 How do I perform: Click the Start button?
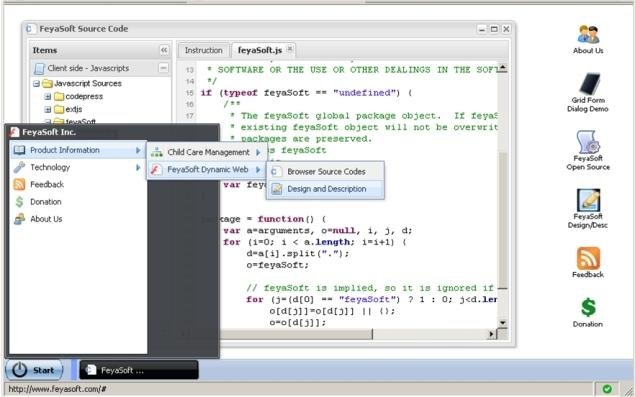[x=34, y=370]
